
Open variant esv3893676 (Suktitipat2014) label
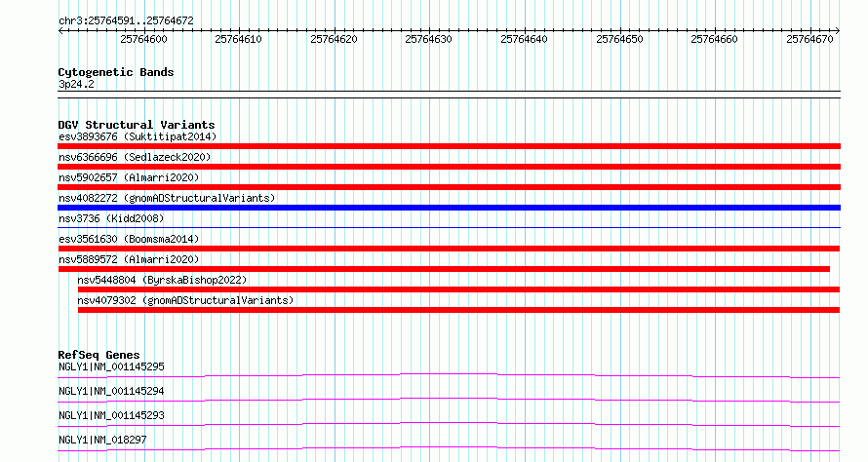tap(138, 136)
